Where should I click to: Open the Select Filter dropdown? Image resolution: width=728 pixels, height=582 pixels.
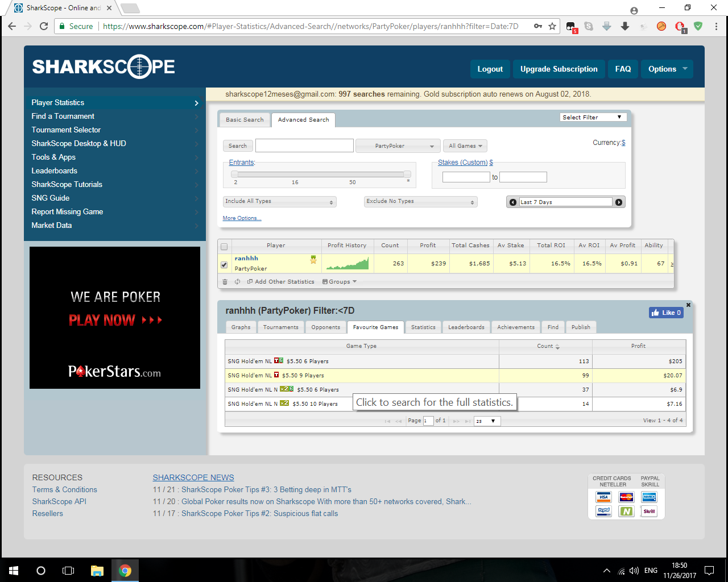tap(593, 117)
